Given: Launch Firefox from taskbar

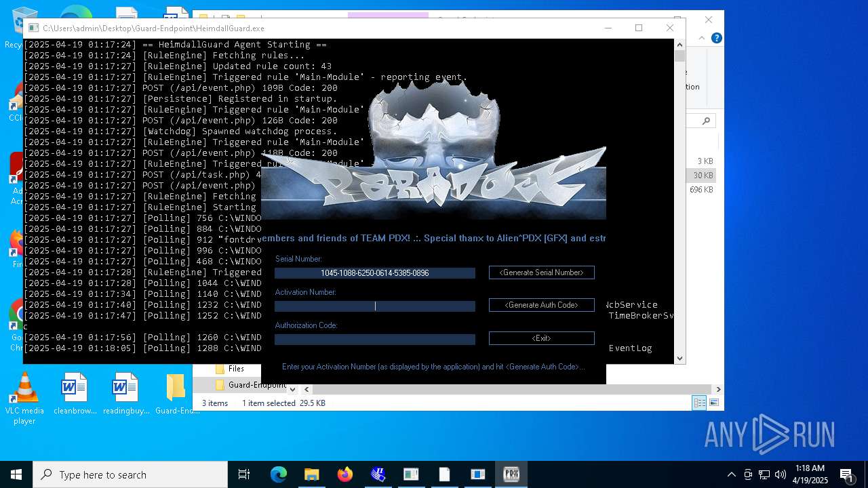Looking at the screenshot, I should 345,474.
